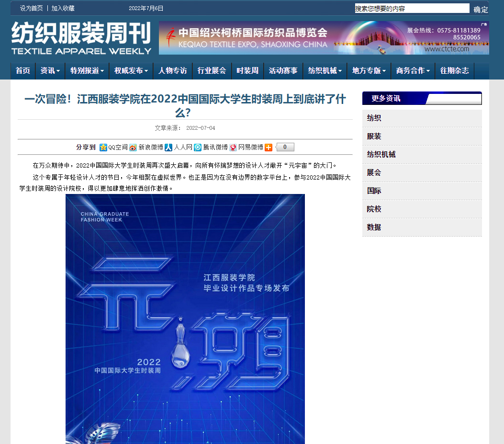Open the Keqiao Textile Expo banner ad
Screen dimensions: 504x444
coord(324,38)
